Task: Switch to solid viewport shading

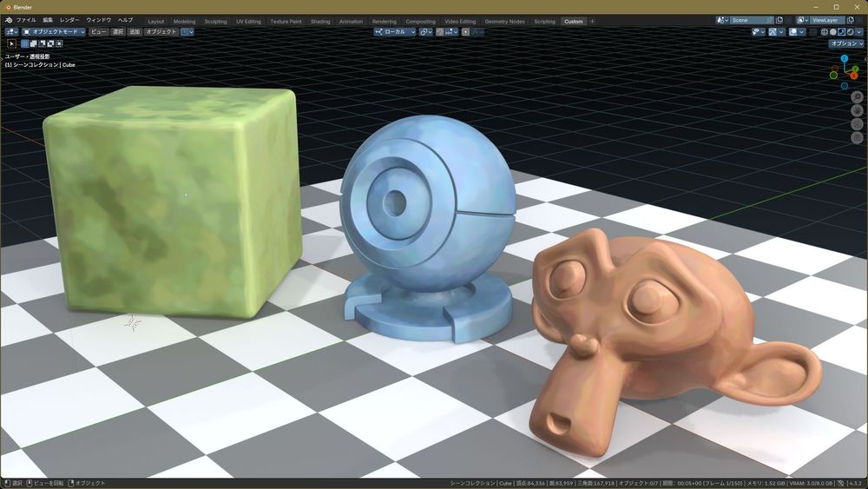Action: pyautogui.click(x=833, y=31)
